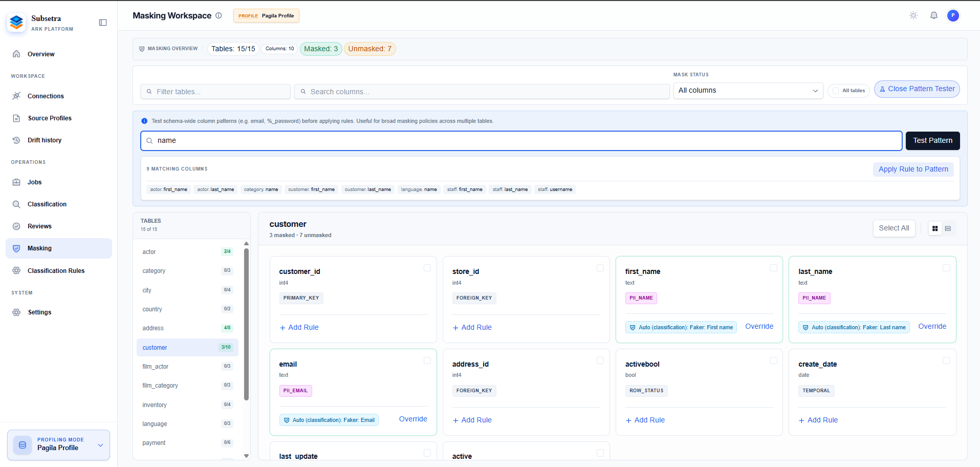
Task: Click the database icon in Profiling Mode
Action: coord(23,445)
